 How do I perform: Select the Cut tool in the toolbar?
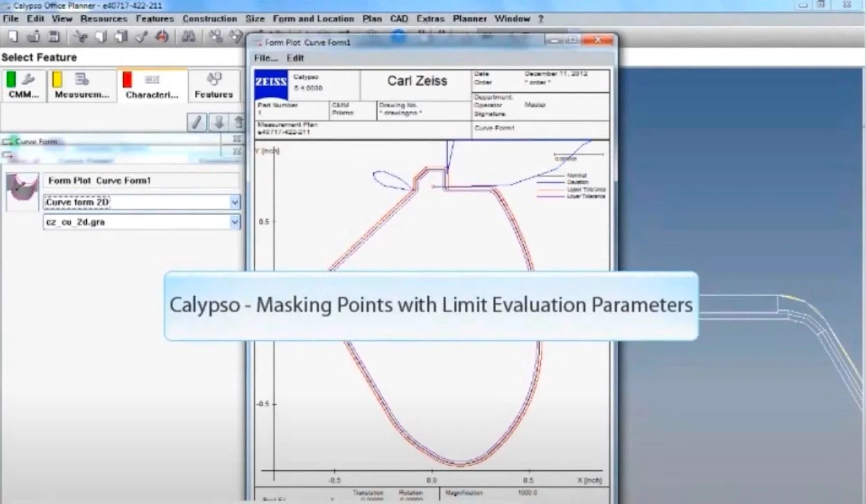pyautogui.click(x=81, y=36)
